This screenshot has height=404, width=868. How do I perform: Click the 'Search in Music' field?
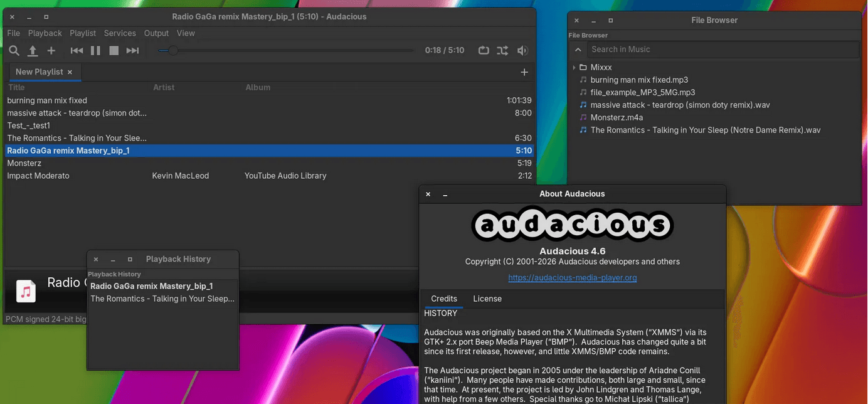723,50
